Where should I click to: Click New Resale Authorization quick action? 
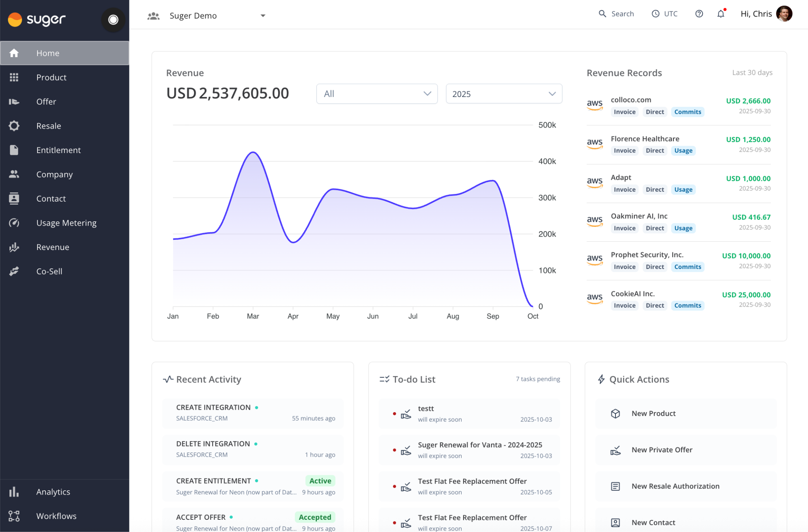[x=675, y=486]
